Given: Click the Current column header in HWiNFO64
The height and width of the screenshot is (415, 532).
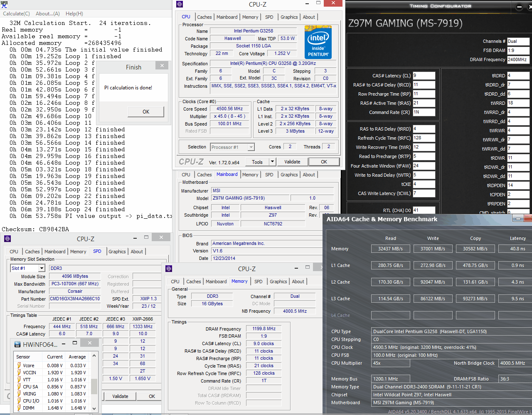Looking at the screenshot, I should pyautogui.click(x=55, y=357).
